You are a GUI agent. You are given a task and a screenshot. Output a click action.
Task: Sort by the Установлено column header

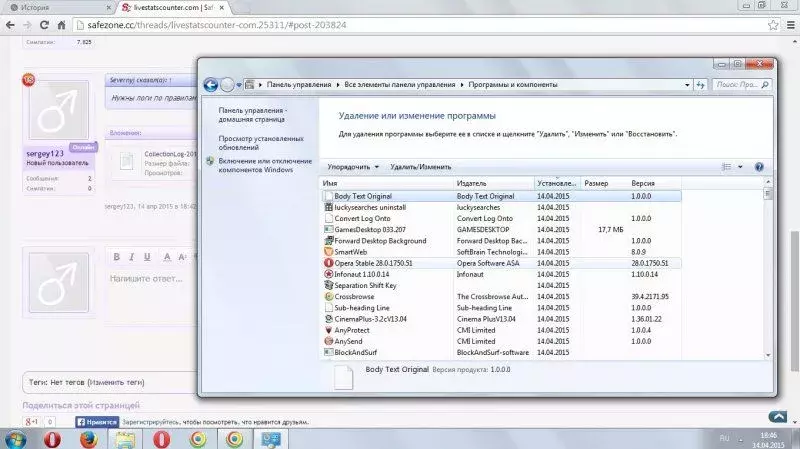pyautogui.click(x=557, y=183)
